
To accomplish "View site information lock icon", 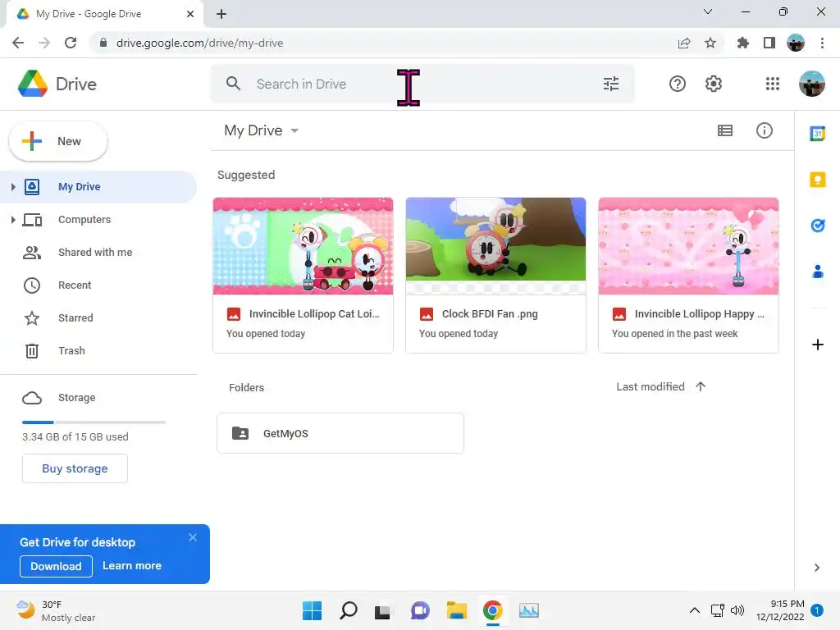I will [x=103, y=43].
